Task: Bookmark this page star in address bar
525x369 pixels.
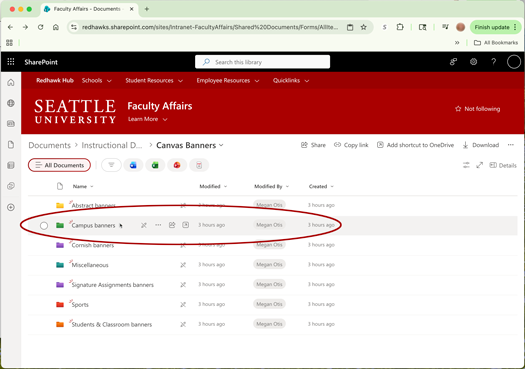Action: coord(364,27)
